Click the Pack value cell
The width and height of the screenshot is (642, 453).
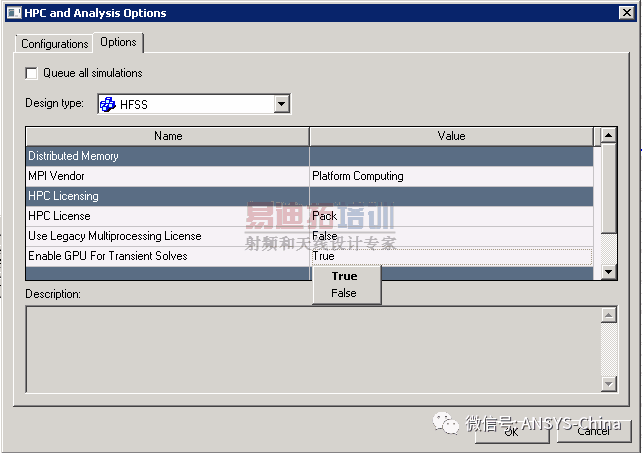pyautogui.click(x=451, y=216)
